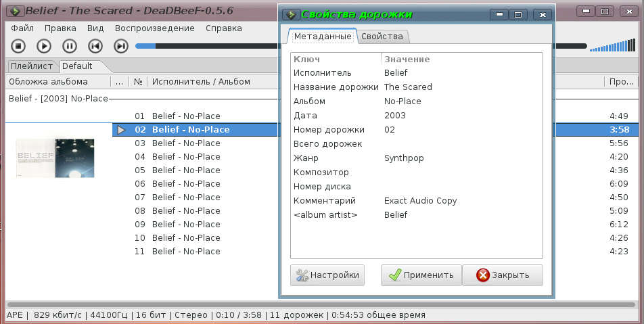Click the Номер диска key row

(322, 187)
